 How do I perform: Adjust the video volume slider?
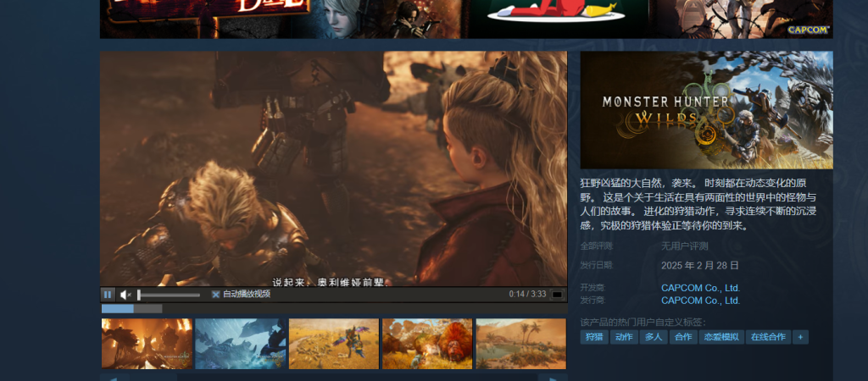(169, 295)
